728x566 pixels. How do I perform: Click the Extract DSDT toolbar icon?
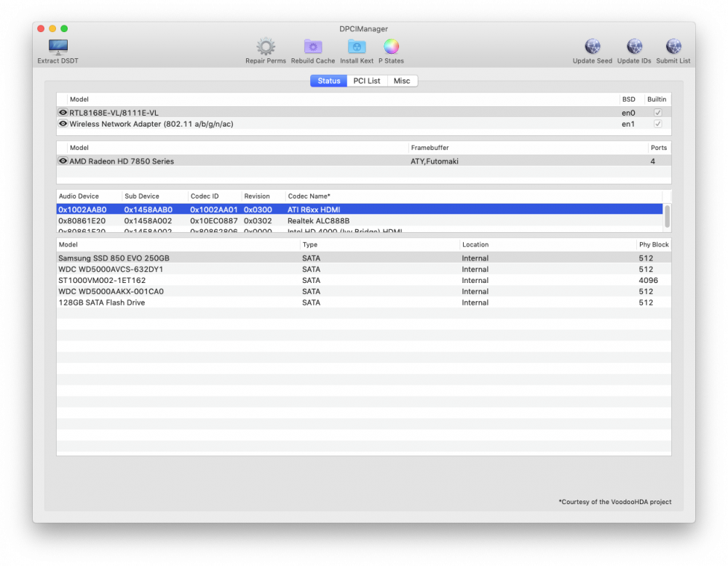[58, 47]
